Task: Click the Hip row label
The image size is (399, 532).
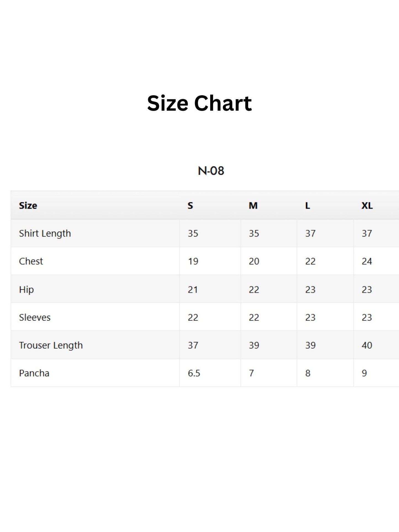Action: (26, 290)
